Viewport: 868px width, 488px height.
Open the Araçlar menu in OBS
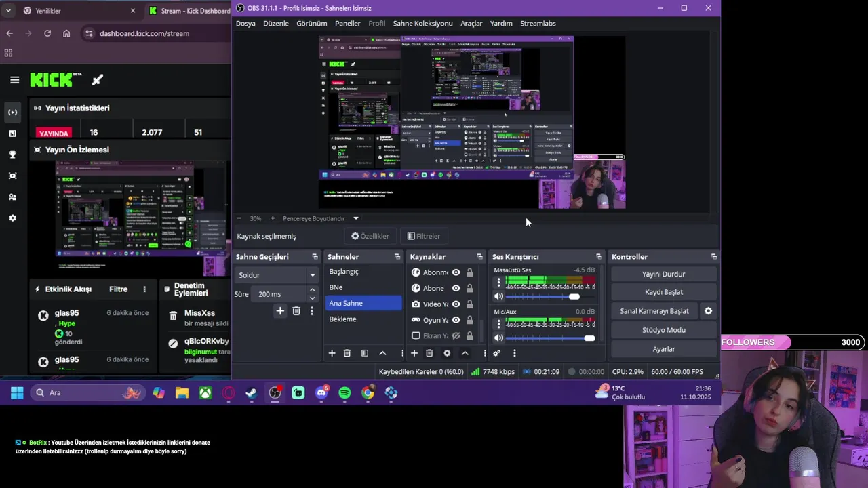point(471,23)
